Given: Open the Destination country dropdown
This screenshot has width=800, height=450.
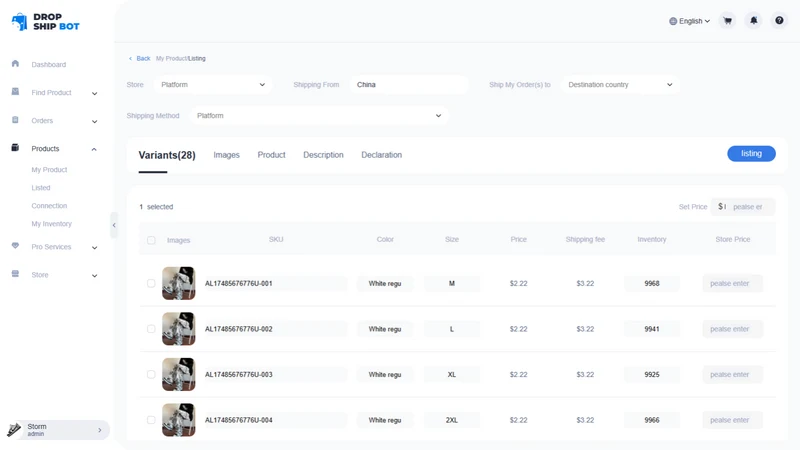Looking at the screenshot, I should click(620, 85).
